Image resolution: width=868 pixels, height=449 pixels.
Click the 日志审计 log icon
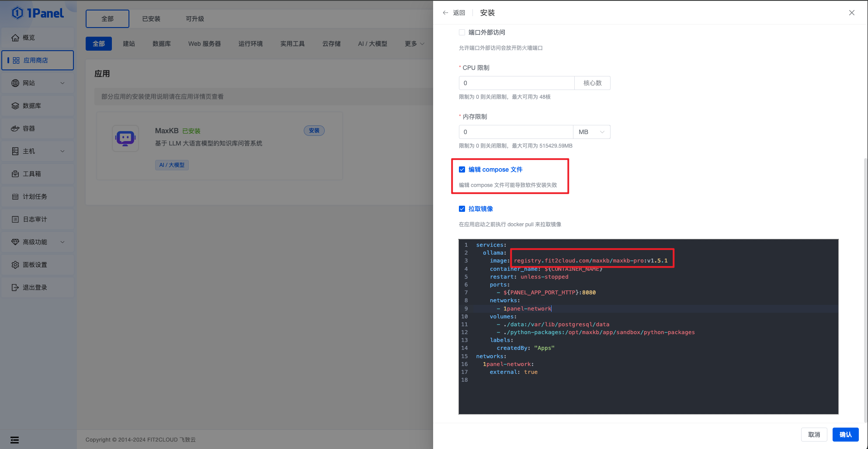point(15,219)
